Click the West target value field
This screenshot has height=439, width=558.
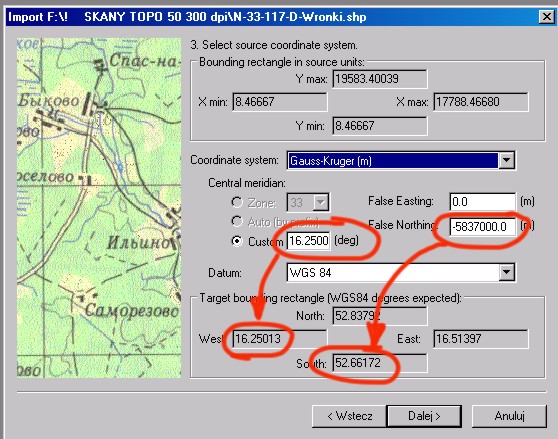[x=280, y=338]
